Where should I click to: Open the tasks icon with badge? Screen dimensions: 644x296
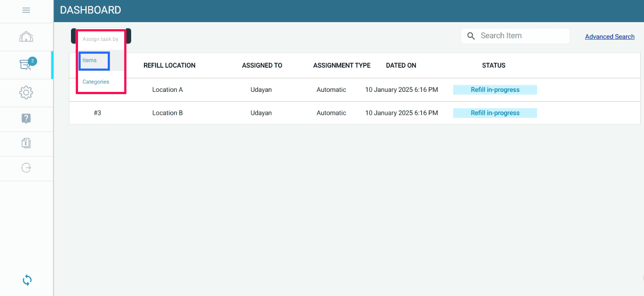[26, 65]
